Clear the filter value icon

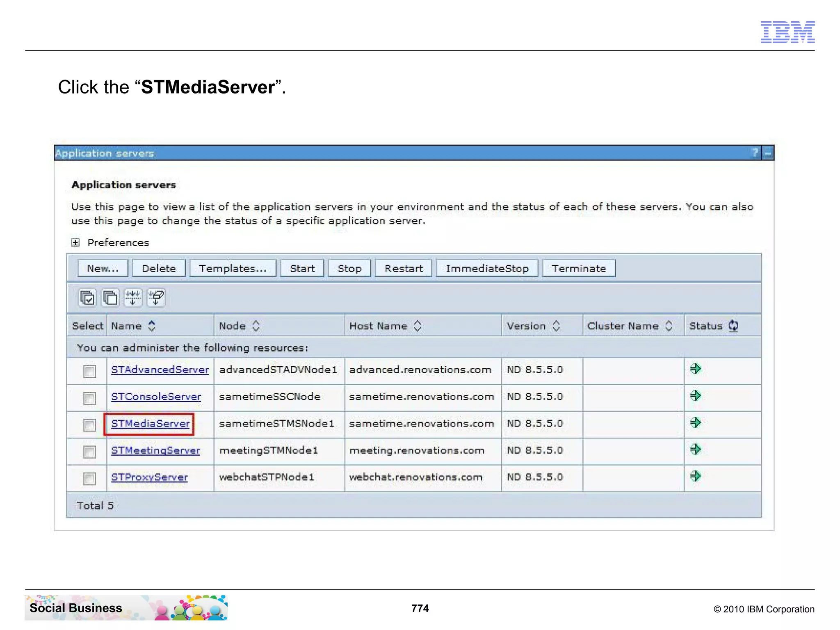click(x=156, y=297)
